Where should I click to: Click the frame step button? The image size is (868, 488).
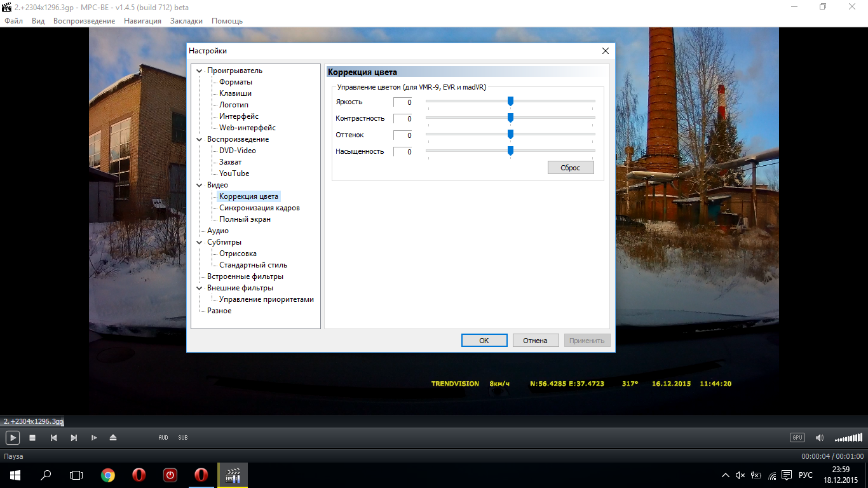tap(94, 438)
